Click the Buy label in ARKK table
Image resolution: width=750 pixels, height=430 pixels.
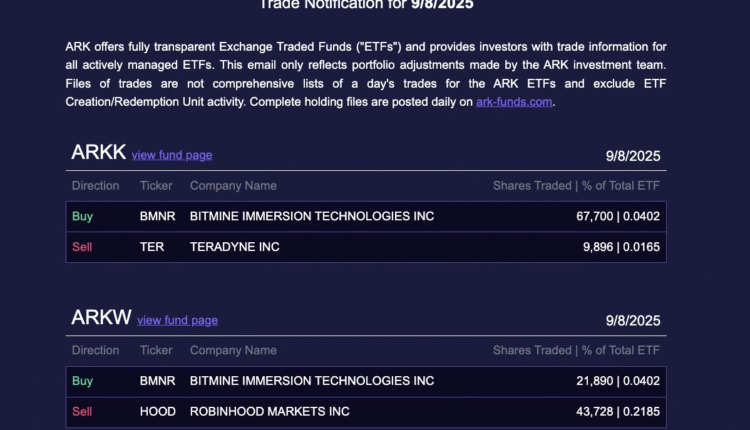[82, 216]
